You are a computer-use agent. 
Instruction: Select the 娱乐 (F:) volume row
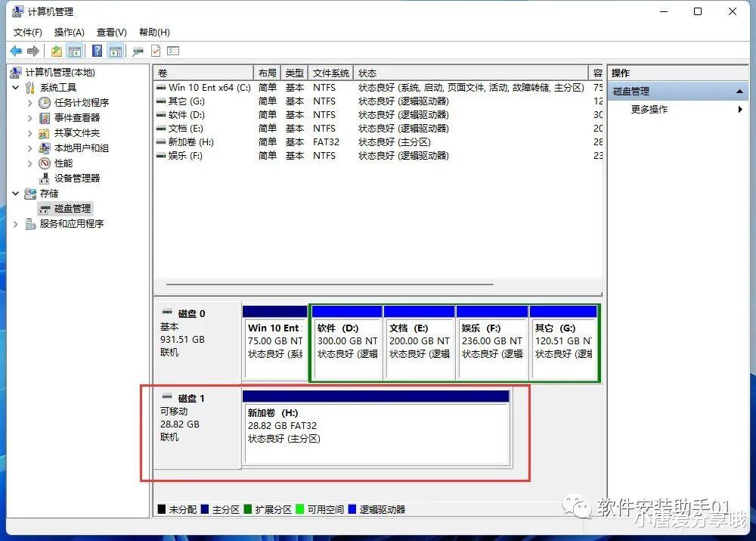pyautogui.click(x=379, y=156)
